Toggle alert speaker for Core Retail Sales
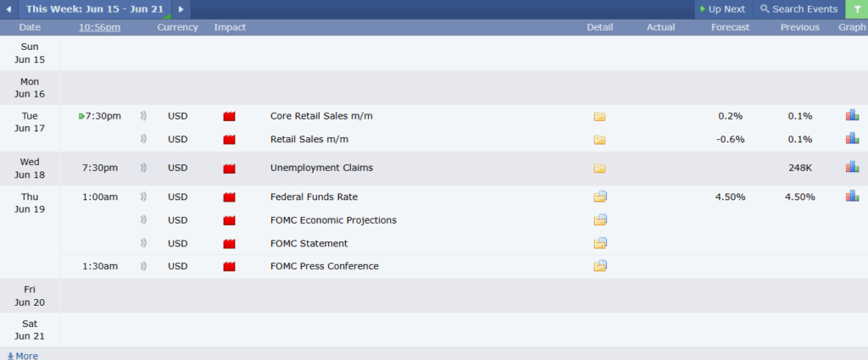868x360 pixels. [x=142, y=116]
